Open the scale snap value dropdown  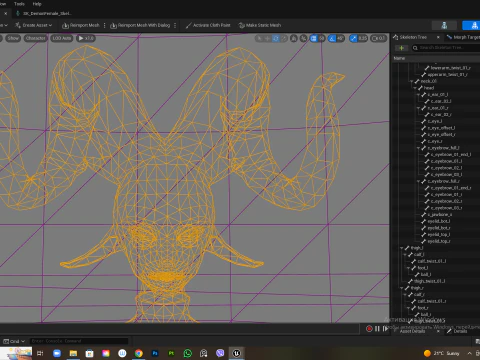pyautogui.click(x=363, y=38)
